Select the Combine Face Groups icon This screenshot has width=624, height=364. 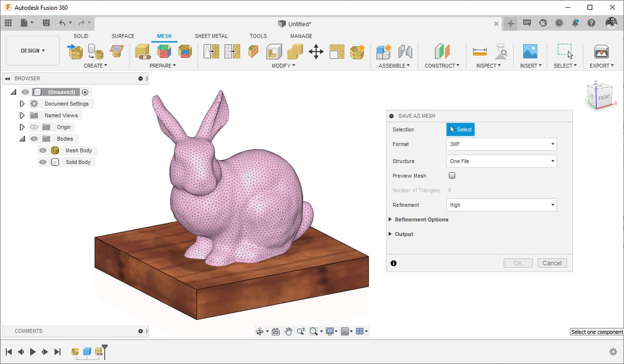(185, 51)
